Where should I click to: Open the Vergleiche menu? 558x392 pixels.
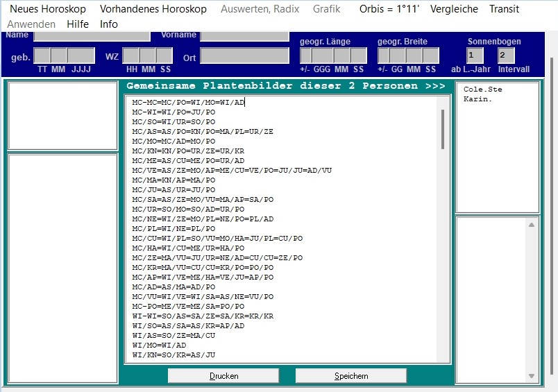454,9
